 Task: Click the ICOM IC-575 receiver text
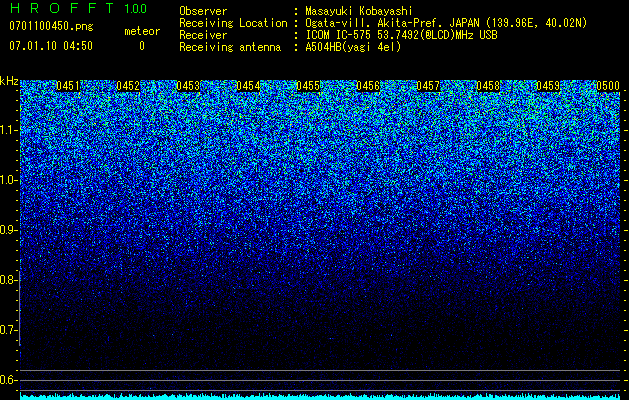(x=401, y=35)
